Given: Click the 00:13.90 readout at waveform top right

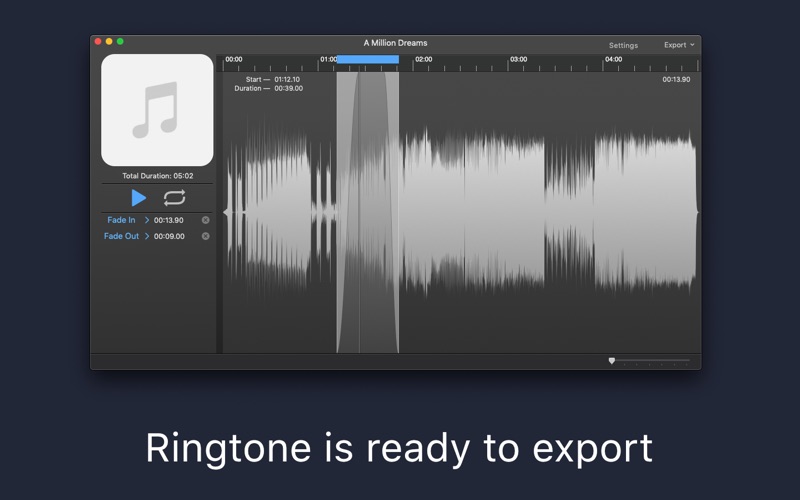Looking at the screenshot, I should [x=676, y=79].
